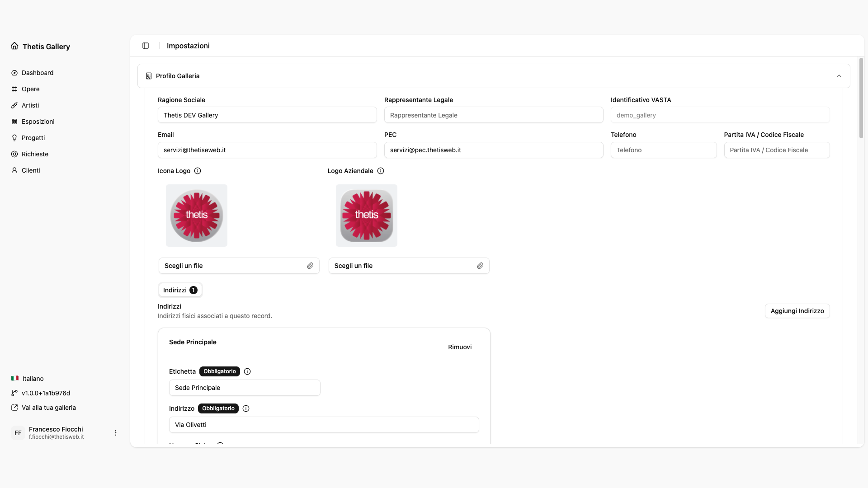The width and height of the screenshot is (868, 488).
Task: Click the external link icon for Vai alla tua galleria
Action: 14,408
